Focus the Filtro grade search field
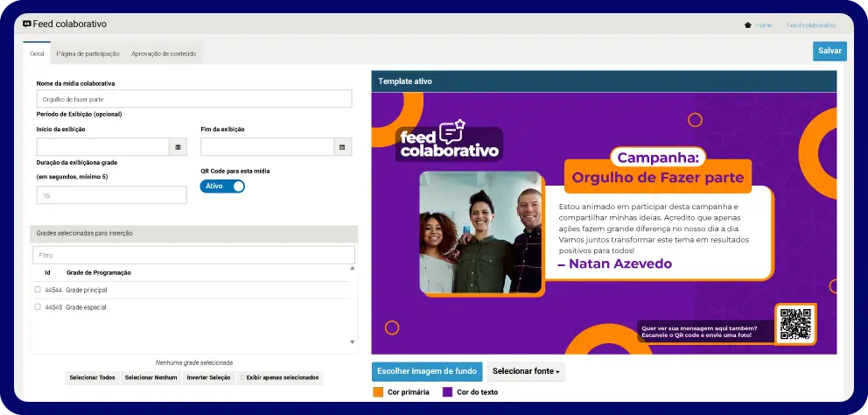This screenshot has width=868, height=415. tap(193, 256)
